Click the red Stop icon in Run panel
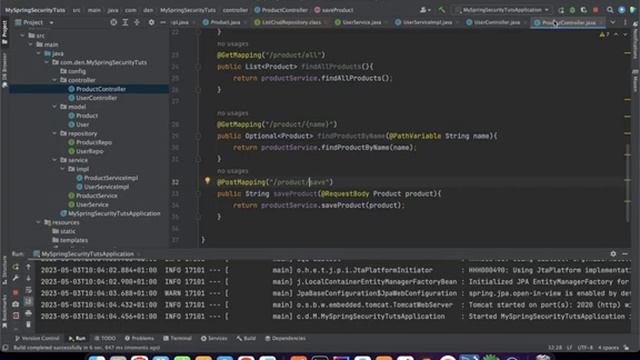The width and height of the screenshot is (640, 360). (16, 292)
